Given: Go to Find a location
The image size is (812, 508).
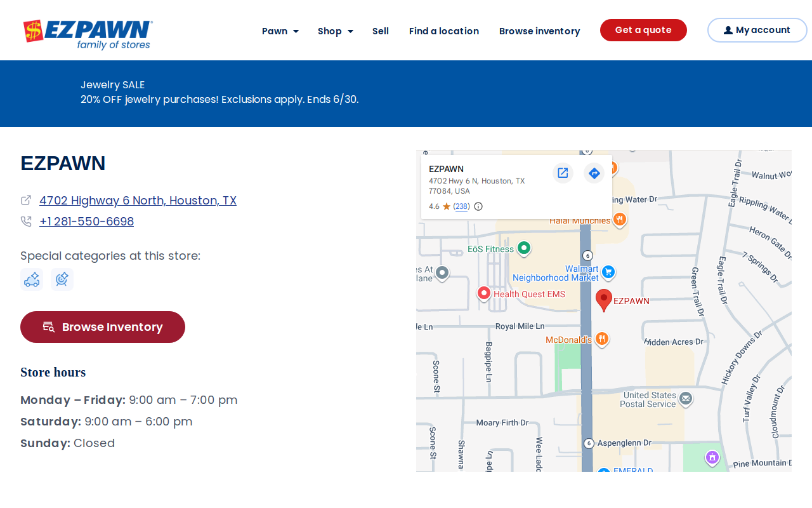Looking at the screenshot, I should coord(444,31).
